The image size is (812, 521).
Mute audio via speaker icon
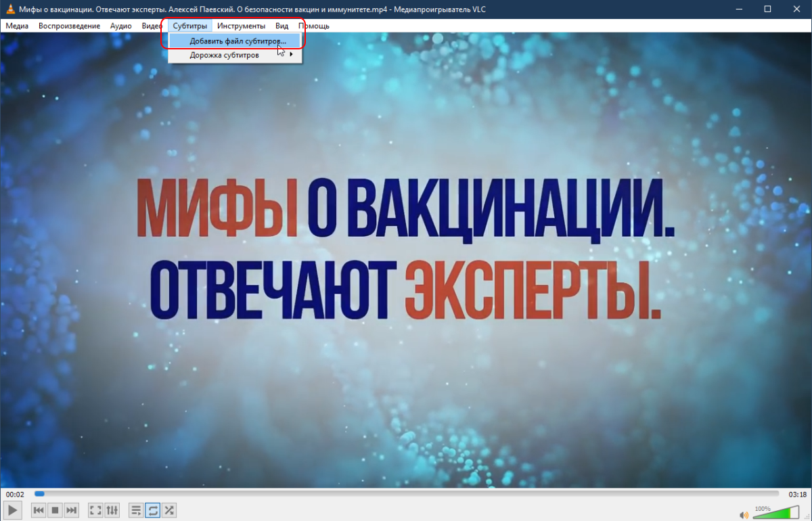click(744, 514)
